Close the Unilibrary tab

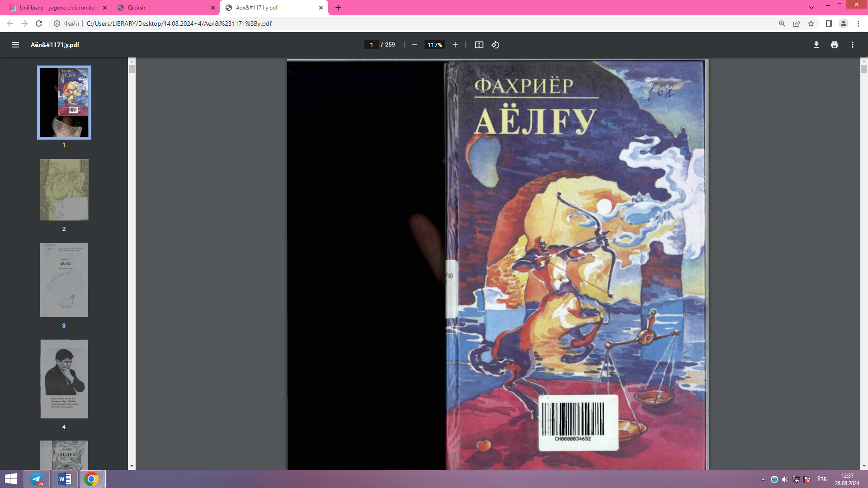click(105, 8)
